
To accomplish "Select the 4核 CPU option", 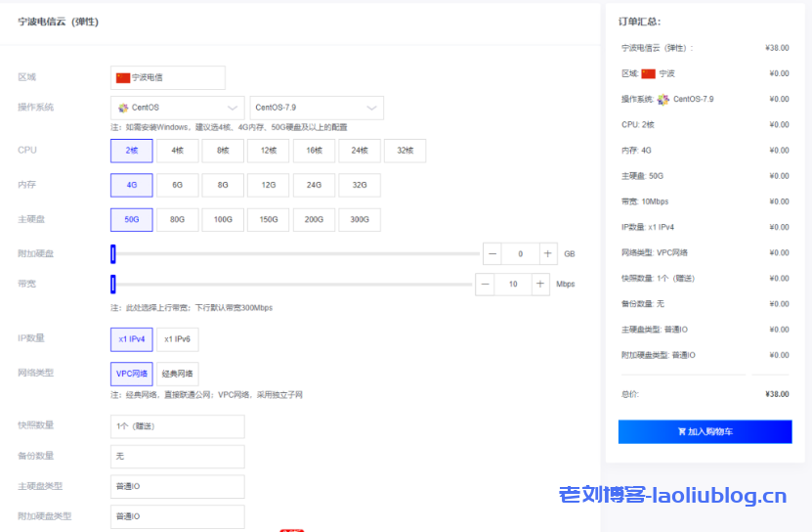I will (177, 151).
